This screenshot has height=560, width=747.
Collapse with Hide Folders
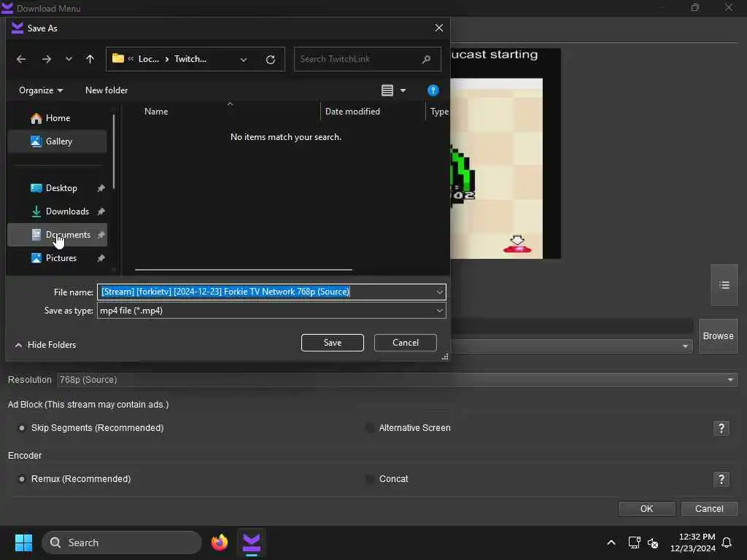pyautogui.click(x=46, y=345)
